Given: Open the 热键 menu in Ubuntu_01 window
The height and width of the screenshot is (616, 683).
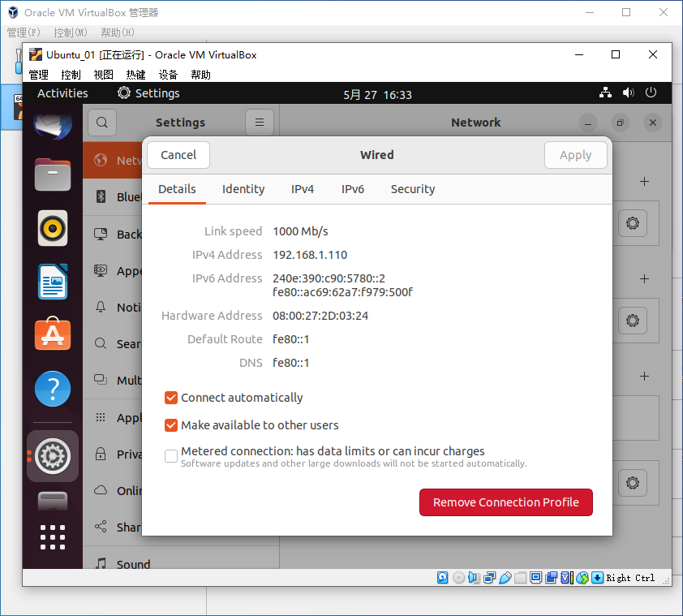Looking at the screenshot, I should 135,75.
